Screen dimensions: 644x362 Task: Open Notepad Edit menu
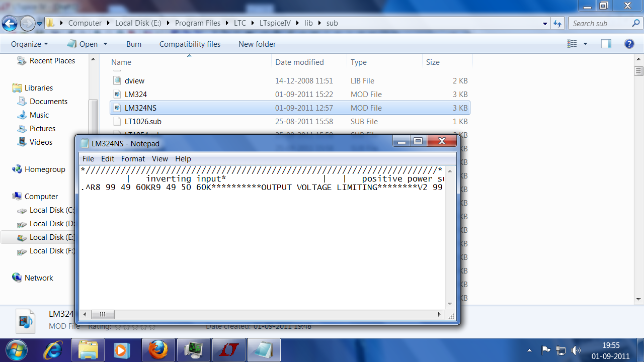pyautogui.click(x=108, y=158)
